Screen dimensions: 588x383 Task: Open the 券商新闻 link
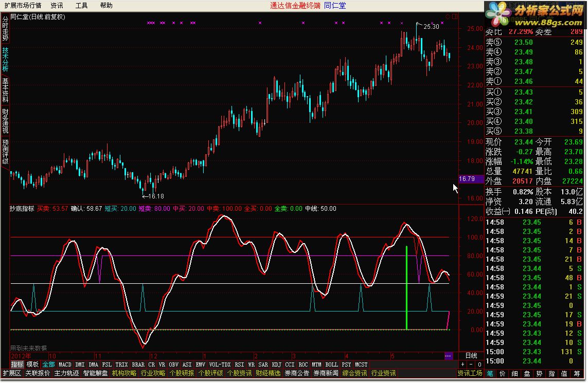(x=326, y=373)
